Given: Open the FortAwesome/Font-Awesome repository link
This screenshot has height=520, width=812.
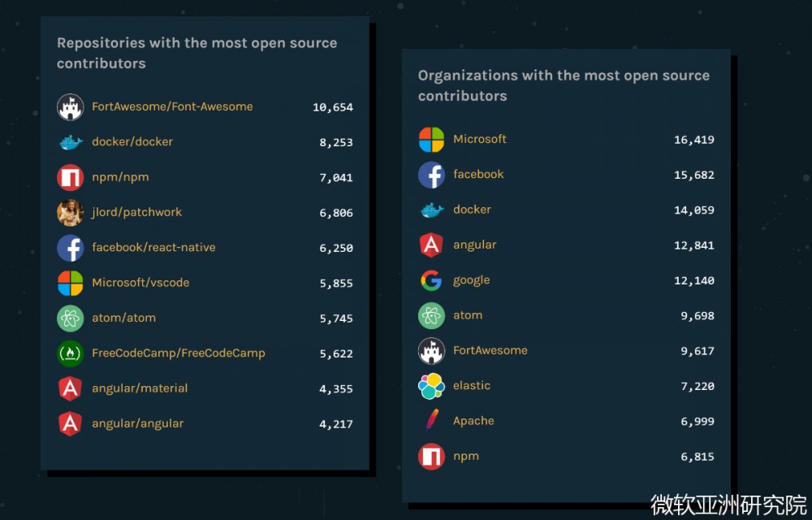Looking at the screenshot, I should tap(172, 106).
